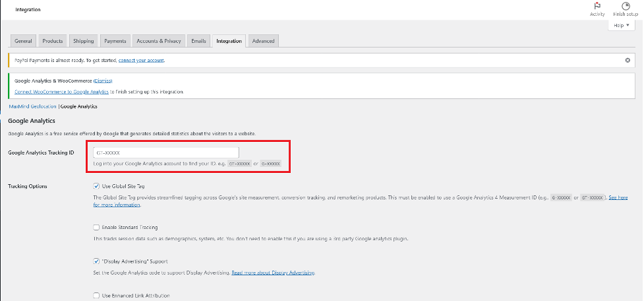Screen dimensions: 644x301
Task: Click the Tracking Options label
Action: tap(28, 186)
